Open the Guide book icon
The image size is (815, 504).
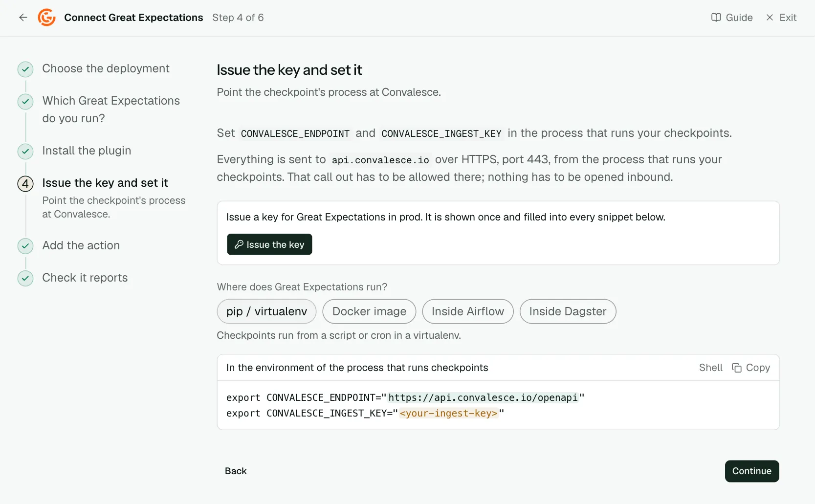click(x=716, y=18)
